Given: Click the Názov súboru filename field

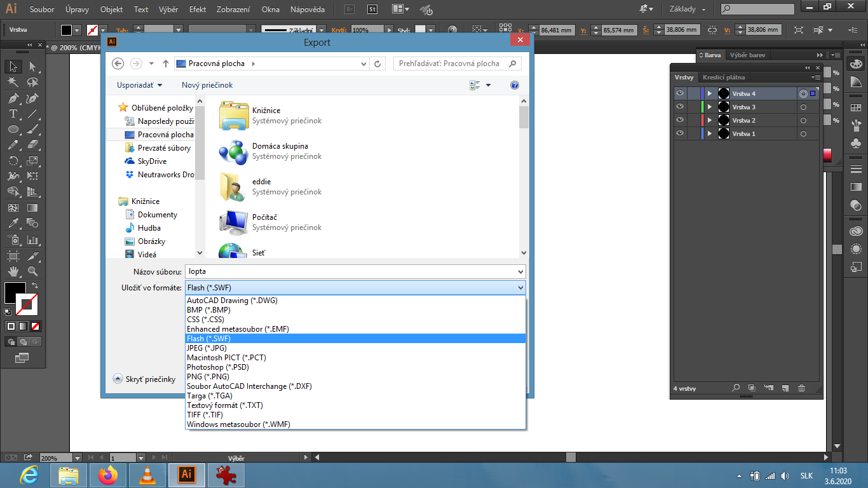Looking at the screenshot, I should tap(355, 271).
